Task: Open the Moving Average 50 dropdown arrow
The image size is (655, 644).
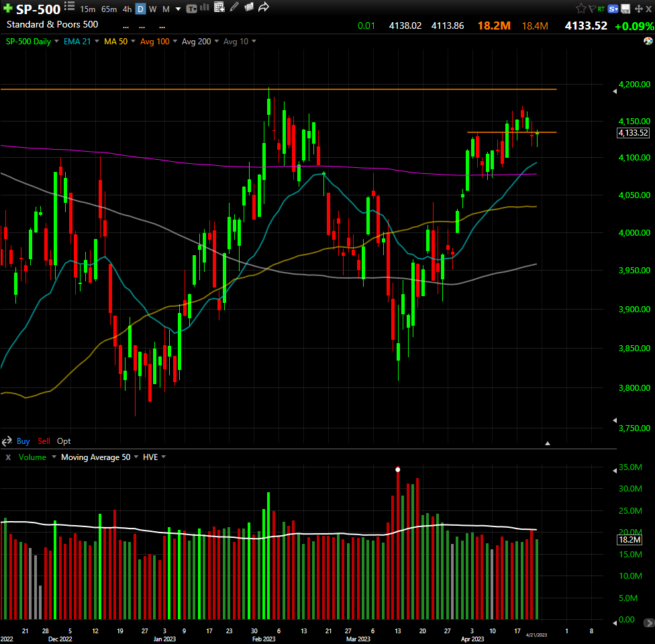Action: (136, 457)
